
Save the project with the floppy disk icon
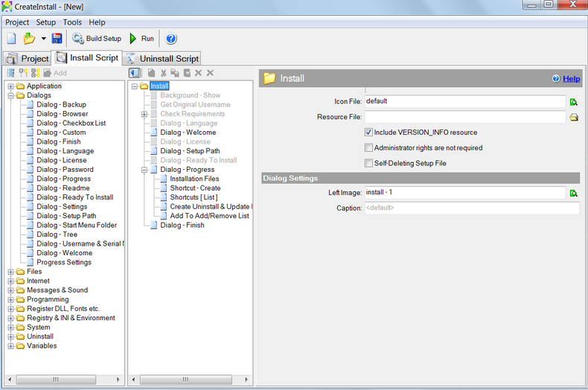pyautogui.click(x=57, y=38)
